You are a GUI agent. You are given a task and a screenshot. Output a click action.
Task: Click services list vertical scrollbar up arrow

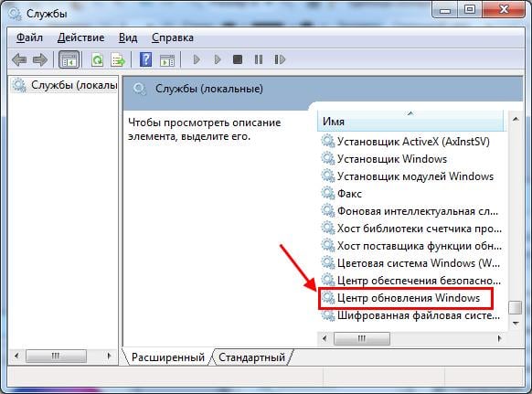[516, 119]
